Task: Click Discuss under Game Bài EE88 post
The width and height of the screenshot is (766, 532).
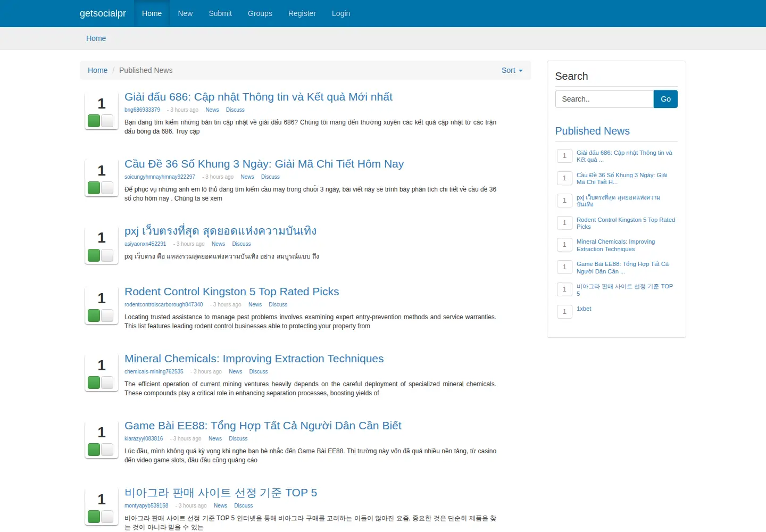Action: pos(238,439)
